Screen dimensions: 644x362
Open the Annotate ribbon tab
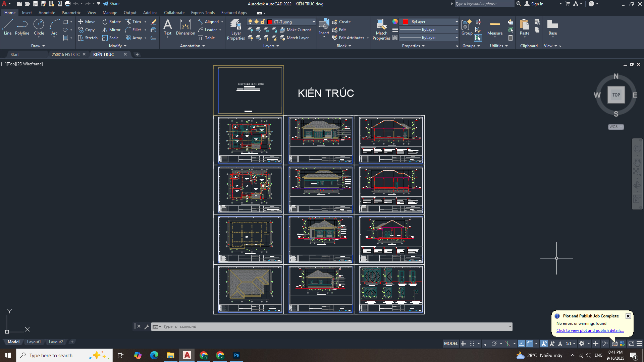[47, 13]
